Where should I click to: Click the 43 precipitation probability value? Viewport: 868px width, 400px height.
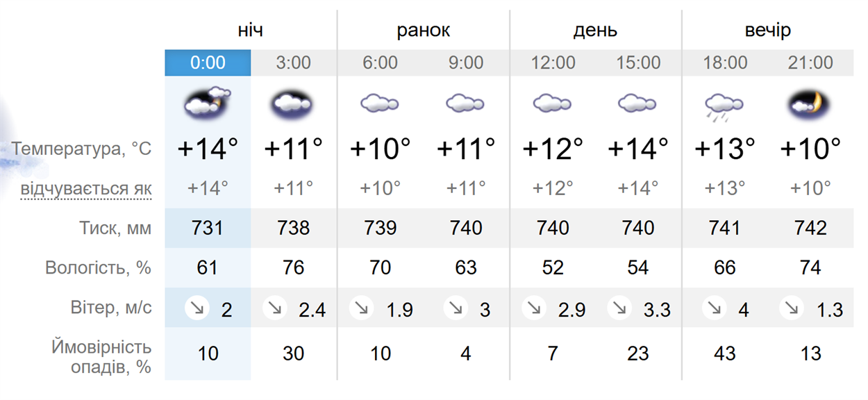point(724,353)
